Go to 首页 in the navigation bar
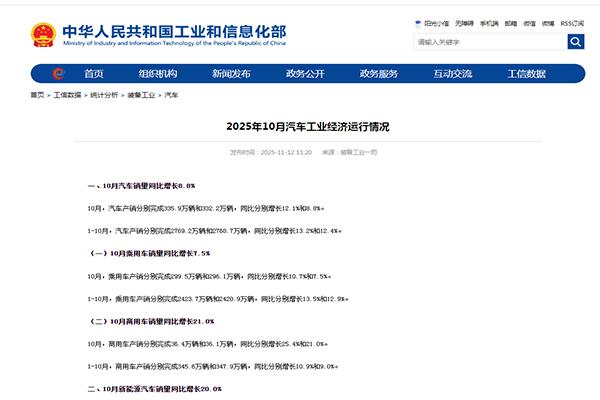 [93, 74]
